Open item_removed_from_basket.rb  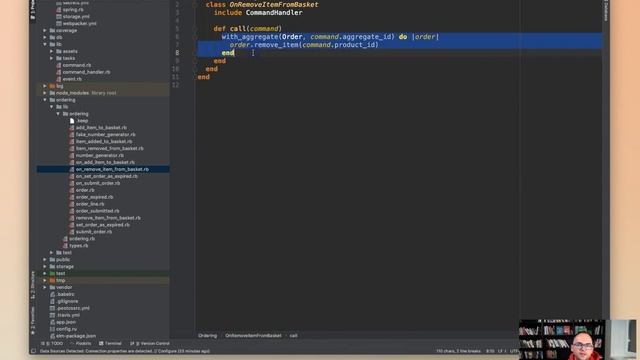(x=109, y=149)
